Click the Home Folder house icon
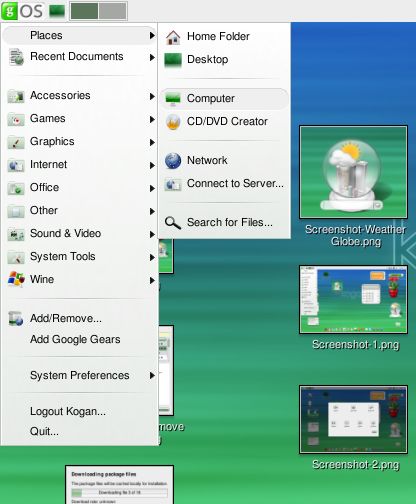This screenshot has width=416, height=504. click(173, 37)
